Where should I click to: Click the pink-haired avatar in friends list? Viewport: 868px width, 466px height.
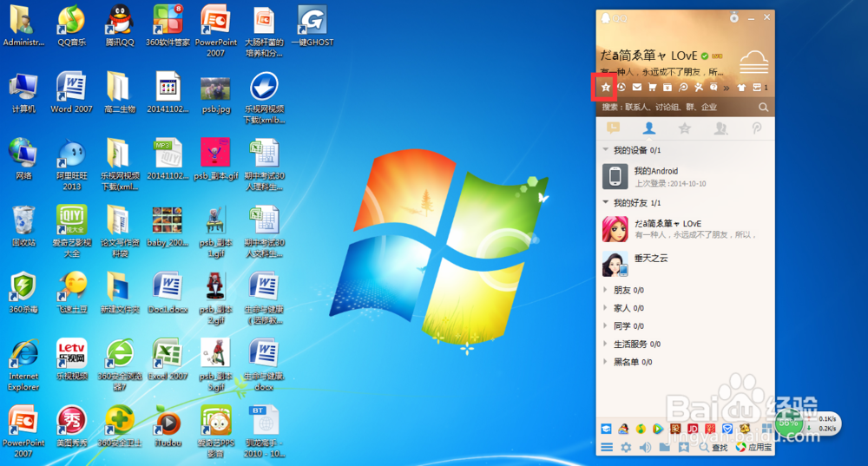pyautogui.click(x=615, y=228)
